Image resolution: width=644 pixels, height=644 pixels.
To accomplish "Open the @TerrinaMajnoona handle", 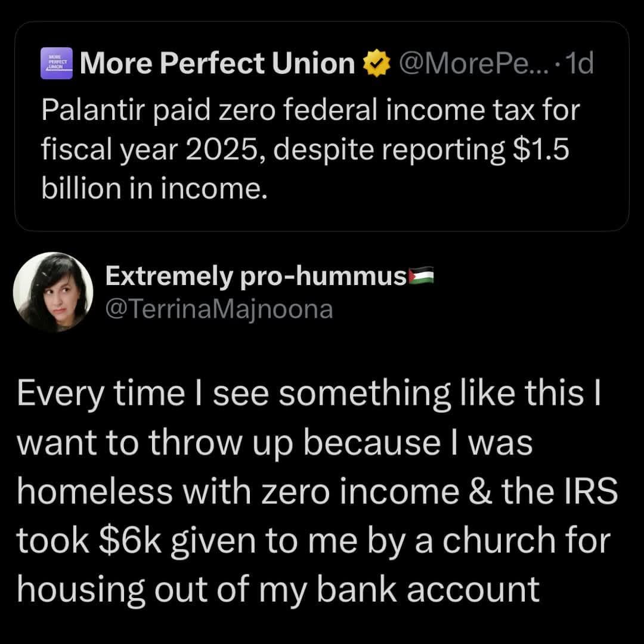I will click(x=219, y=309).
